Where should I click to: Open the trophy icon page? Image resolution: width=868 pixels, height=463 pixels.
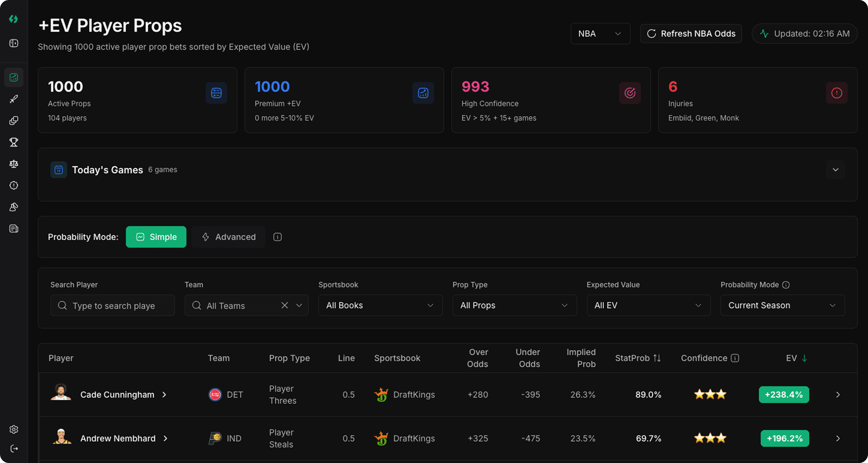pyautogui.click(x=13, y=142)
